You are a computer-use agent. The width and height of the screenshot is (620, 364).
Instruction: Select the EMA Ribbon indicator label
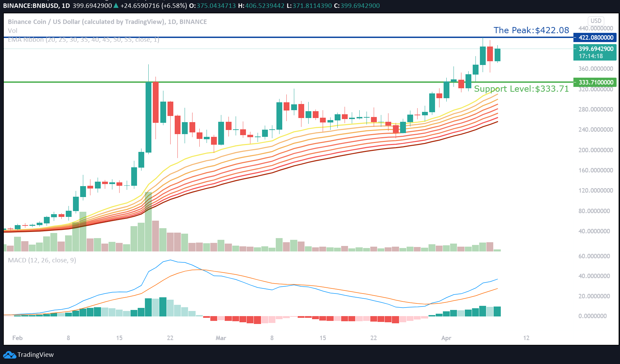click(x=83, y=40)
